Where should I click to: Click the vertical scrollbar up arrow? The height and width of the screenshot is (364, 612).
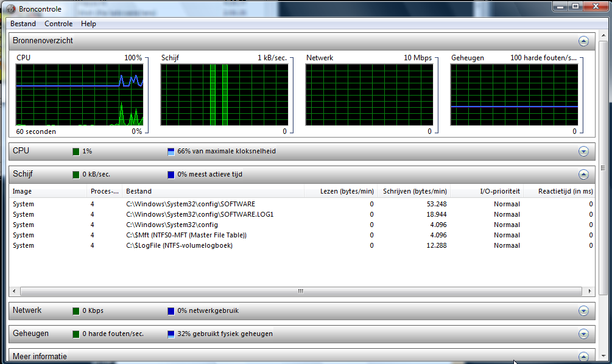click(x=603, y=35)
